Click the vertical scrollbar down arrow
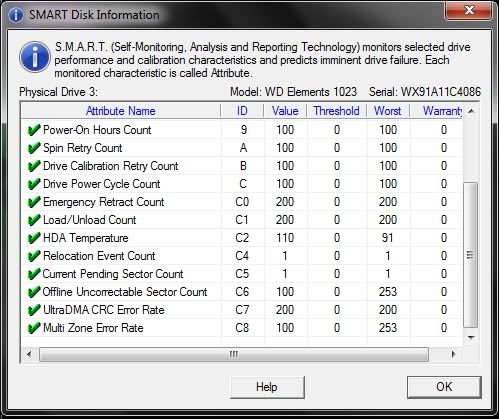This screenshot has height=419, width=499. point(471,338)
